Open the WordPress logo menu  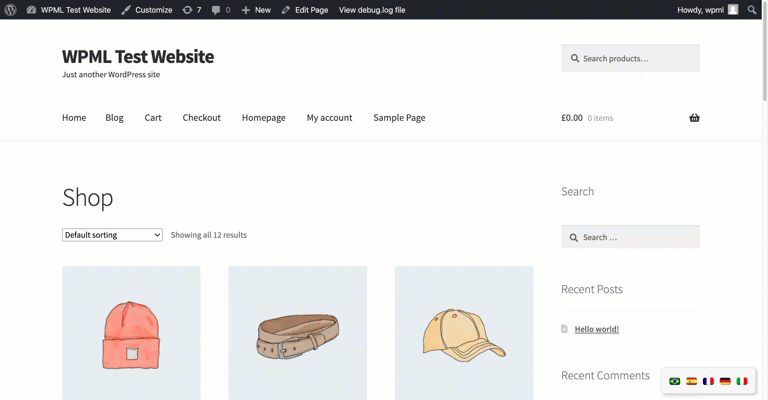[x=10, y=10]
